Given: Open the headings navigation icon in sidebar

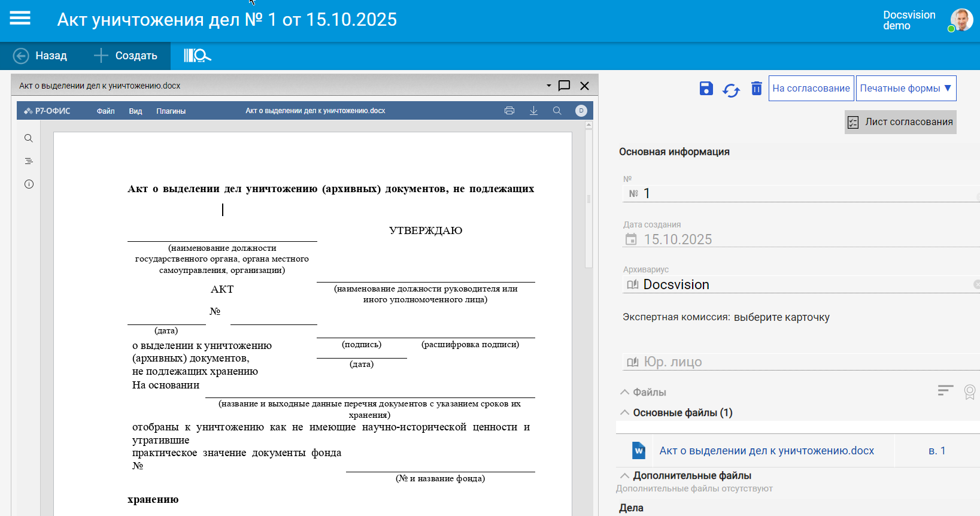Looking at the screenshot, I should (x=29, y=161).
